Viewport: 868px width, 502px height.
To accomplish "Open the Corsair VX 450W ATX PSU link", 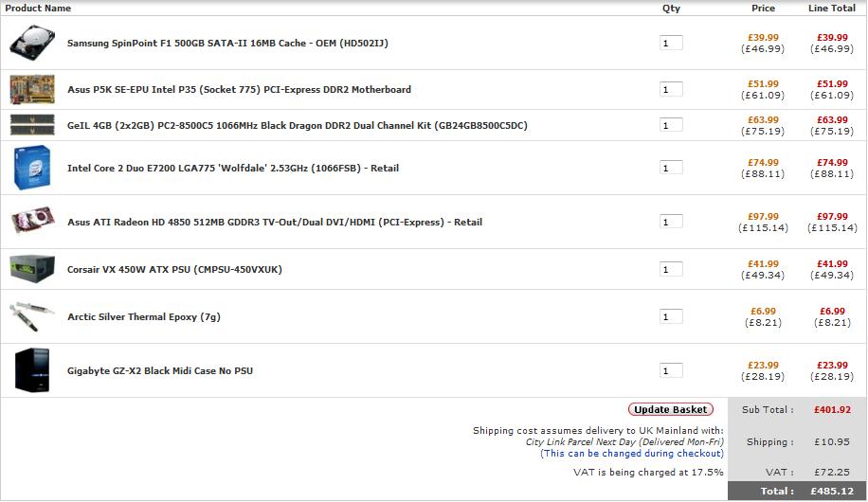I will point(174,270).
